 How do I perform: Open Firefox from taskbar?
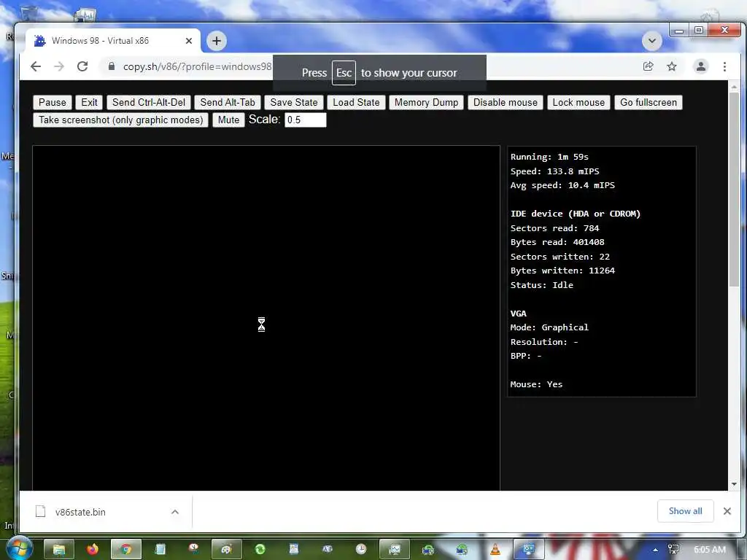pos(93,550)
